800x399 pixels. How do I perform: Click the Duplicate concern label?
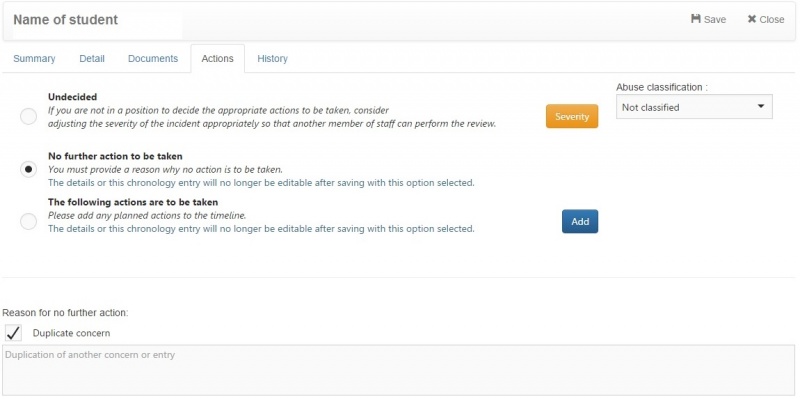71,333
